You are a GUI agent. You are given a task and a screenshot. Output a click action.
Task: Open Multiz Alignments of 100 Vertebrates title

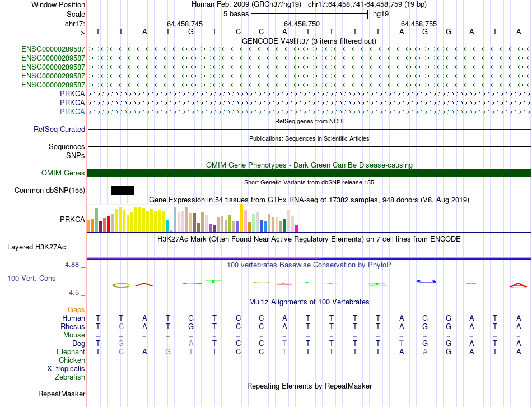[309, 302]
